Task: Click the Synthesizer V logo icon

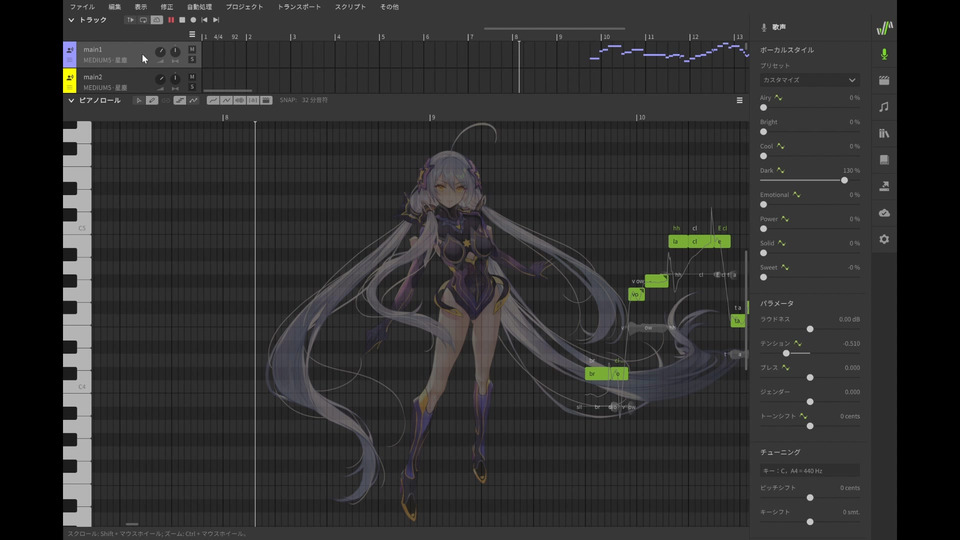Action: [x=884, y=28]
